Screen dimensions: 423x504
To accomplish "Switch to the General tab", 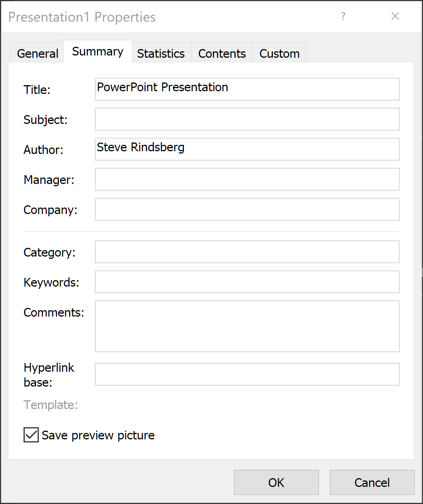I will tap(37, 53).
